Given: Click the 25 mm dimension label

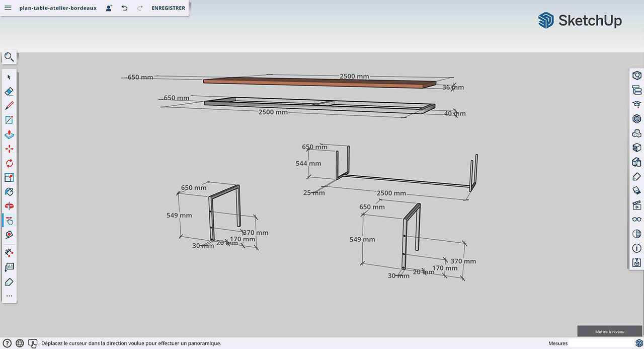Looking at the screenshot, I should point(314,192).
